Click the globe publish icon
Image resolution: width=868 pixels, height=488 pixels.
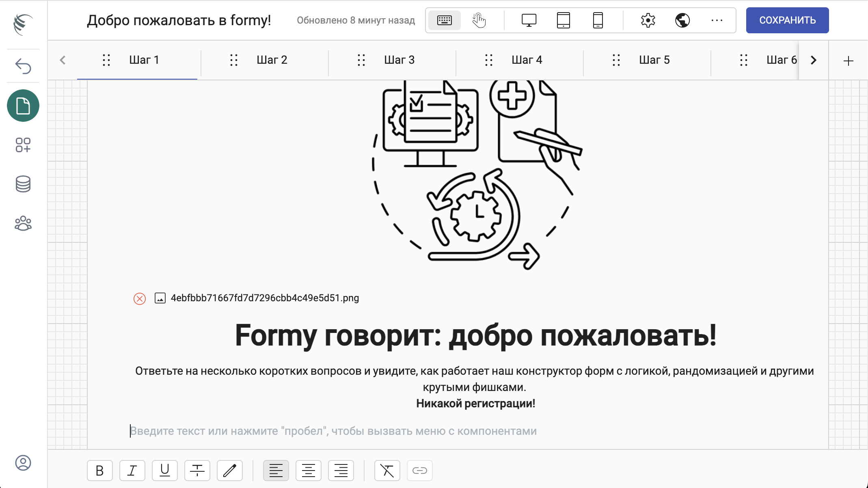(x=682, y=20)
